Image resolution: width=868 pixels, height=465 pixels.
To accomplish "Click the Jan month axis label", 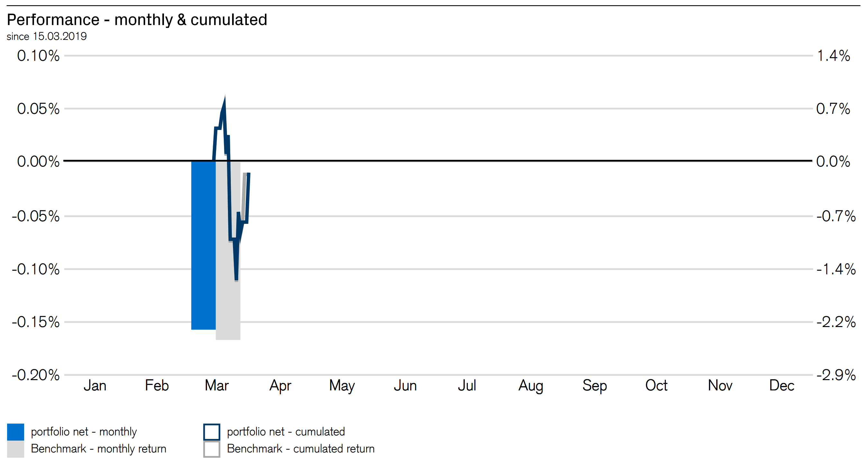I will click(95, 386).
